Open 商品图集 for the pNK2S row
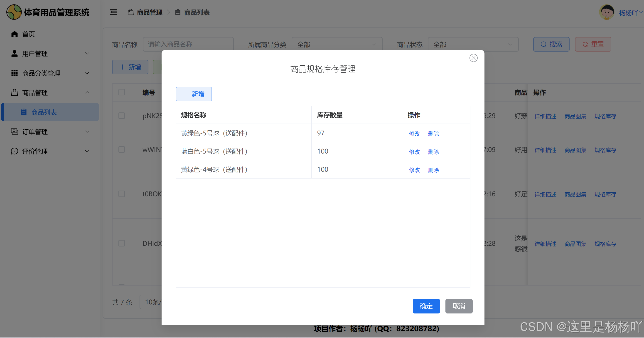 (x=575, y=116)
